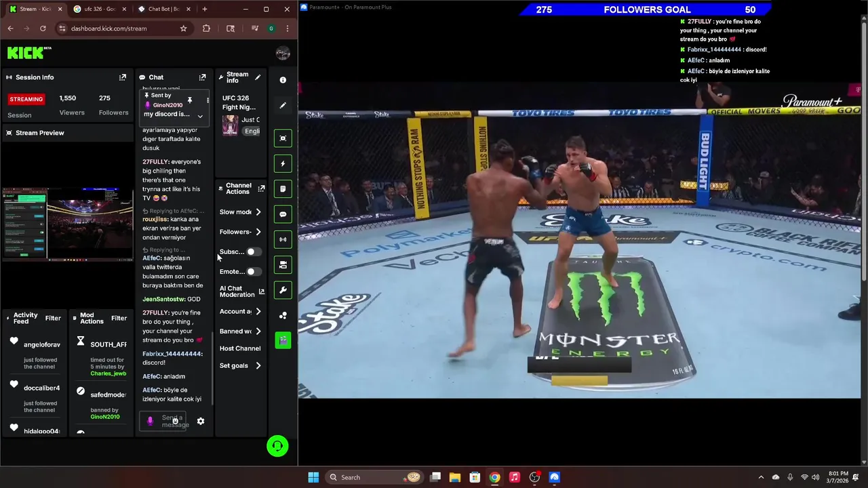Screen dimensions: 868x488
Task: Click safedmoder entry in Mod Actions
Action: pos(108,395)
